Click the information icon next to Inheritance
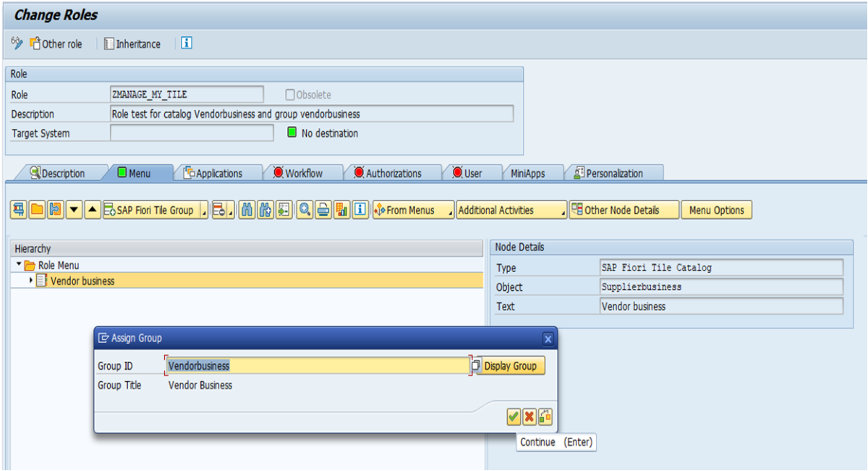 [186, 43]
